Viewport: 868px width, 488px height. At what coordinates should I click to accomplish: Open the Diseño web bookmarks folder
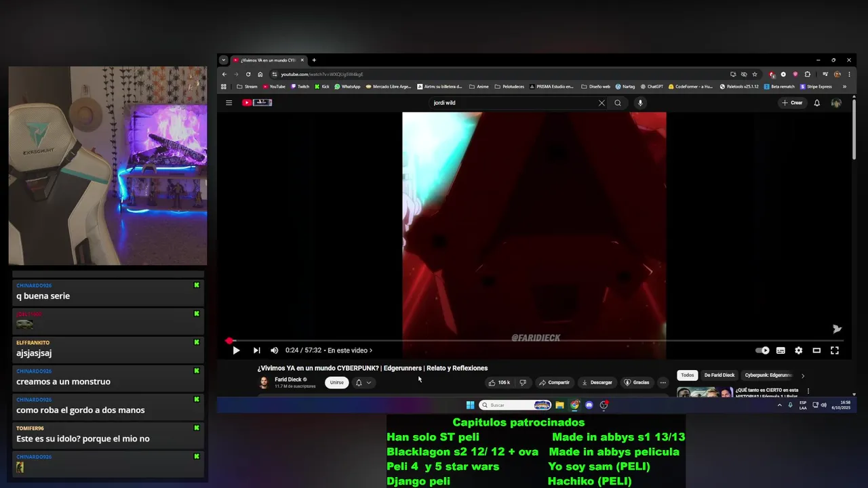595,87
